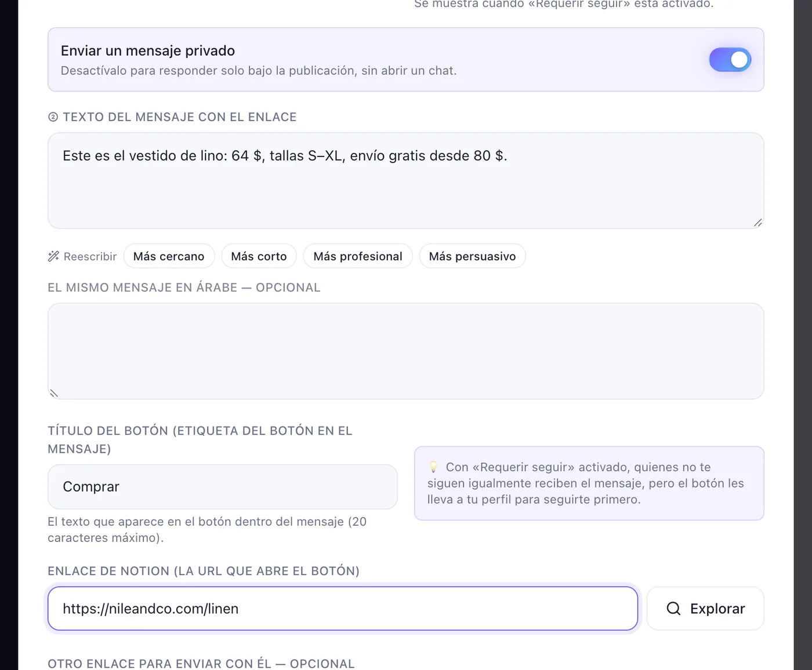Grab the resize handle of the message text area

click(757, 223)
